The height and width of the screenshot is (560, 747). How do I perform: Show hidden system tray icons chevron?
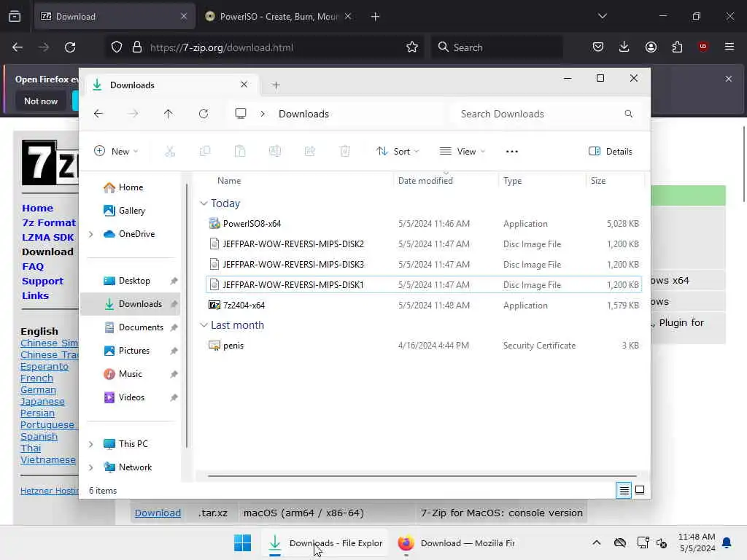597,542
